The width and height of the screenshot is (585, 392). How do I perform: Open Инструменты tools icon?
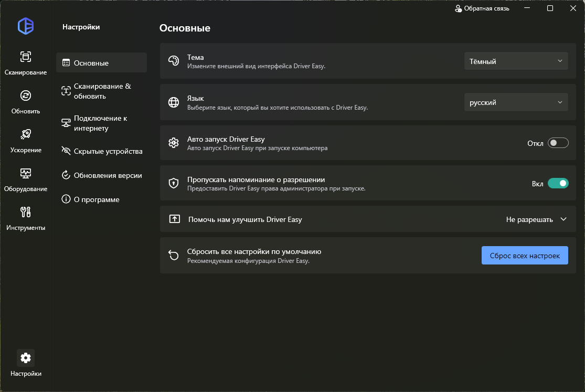(26, 213)
